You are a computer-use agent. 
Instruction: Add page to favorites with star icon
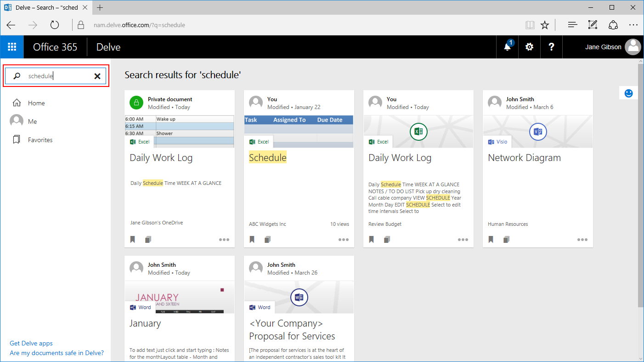[x=545, y=25]
